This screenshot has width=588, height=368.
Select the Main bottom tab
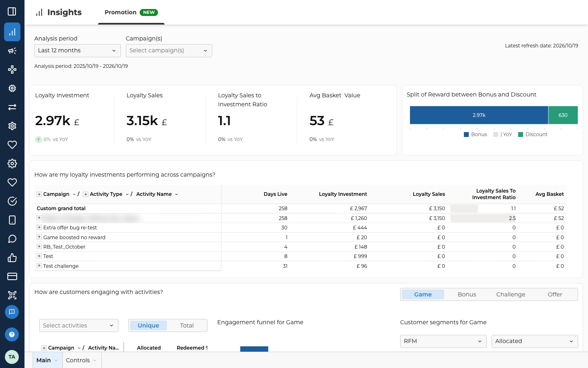[x=47, y=360]
